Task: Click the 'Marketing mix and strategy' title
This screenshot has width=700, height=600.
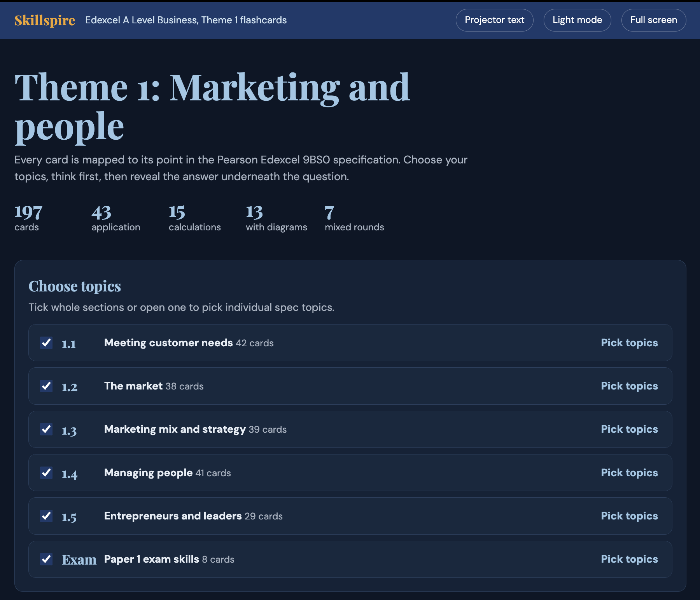Action: pos(175,429)
